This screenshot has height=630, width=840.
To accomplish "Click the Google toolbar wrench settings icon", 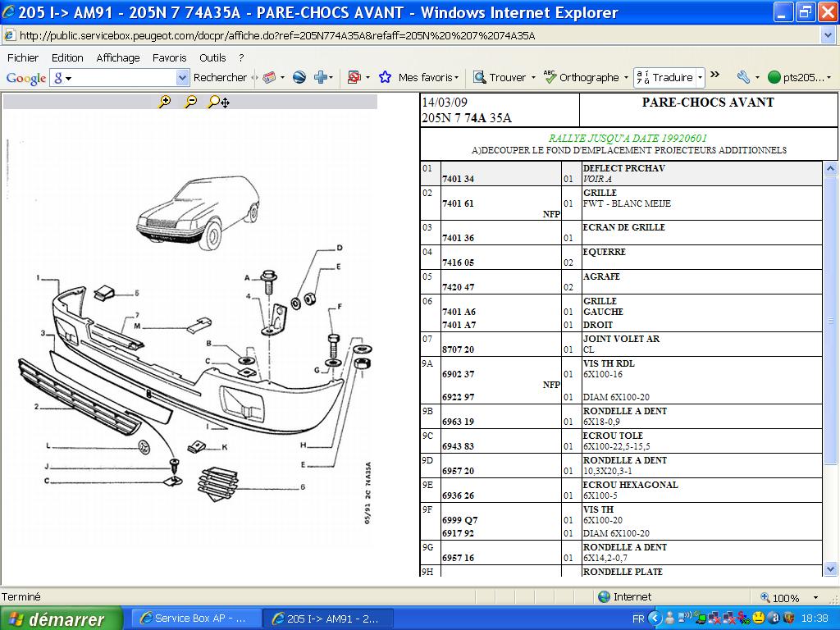I will pyautogui.click(x=743, y=77).
